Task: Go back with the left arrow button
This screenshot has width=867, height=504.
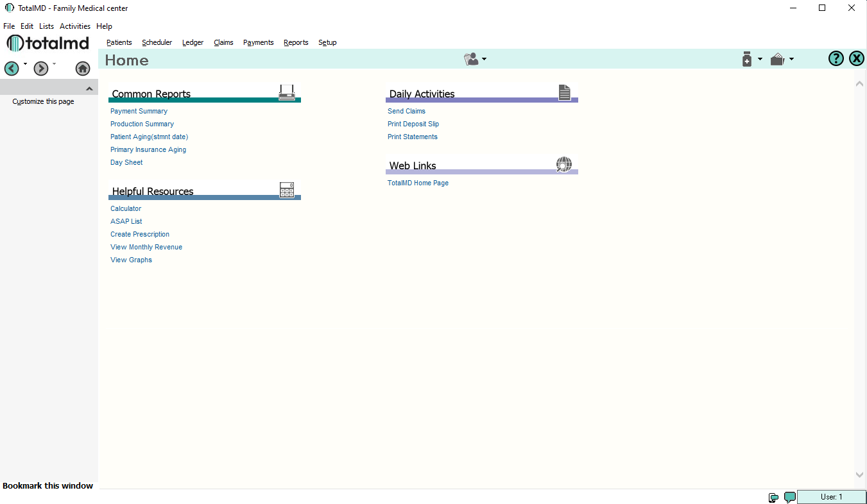Action: click(x=12, y=68)
